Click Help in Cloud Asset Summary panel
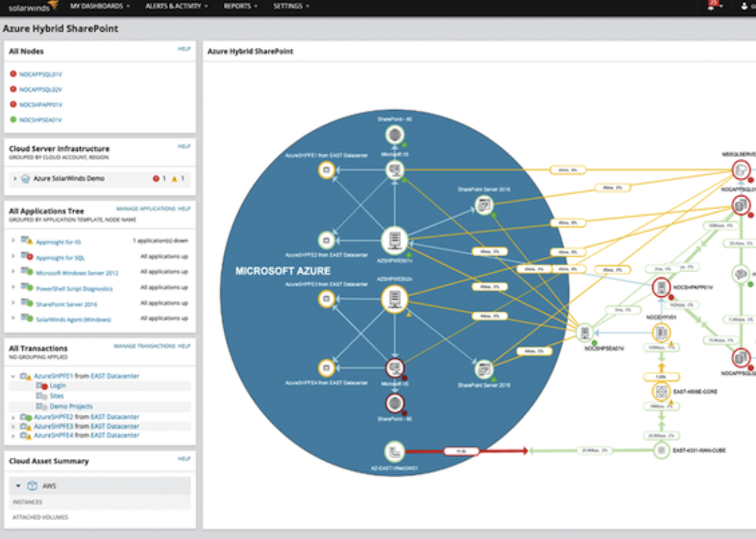The width and height of the screenshot is (756, 539). pos(184,458)
